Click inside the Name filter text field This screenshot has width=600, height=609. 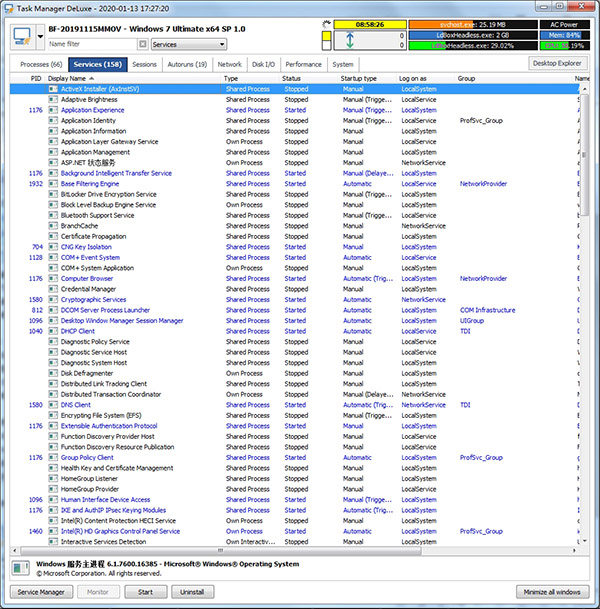pyautogui.click(x=90, y=45)
